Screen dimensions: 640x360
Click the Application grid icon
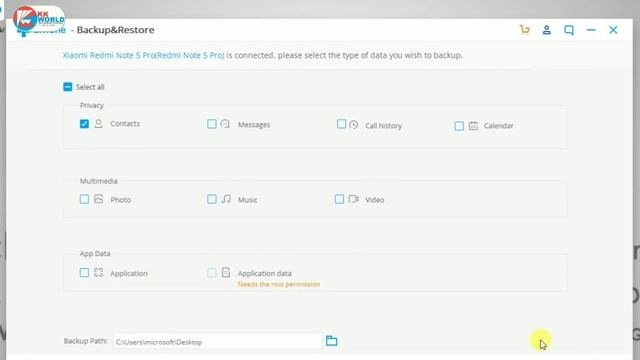coord(98,272)
